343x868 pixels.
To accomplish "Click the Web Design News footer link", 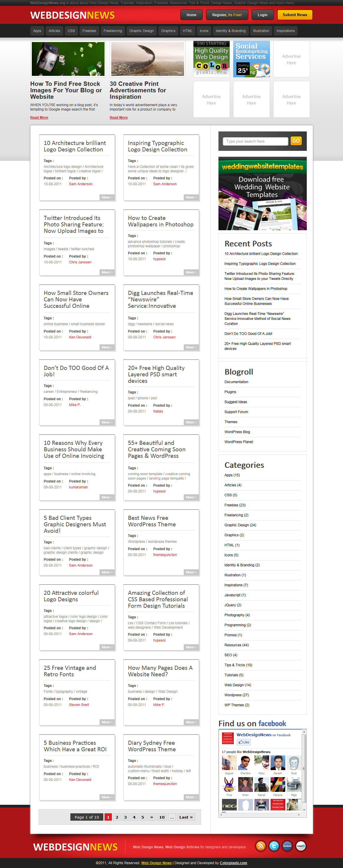I will [x=156, y=863].
